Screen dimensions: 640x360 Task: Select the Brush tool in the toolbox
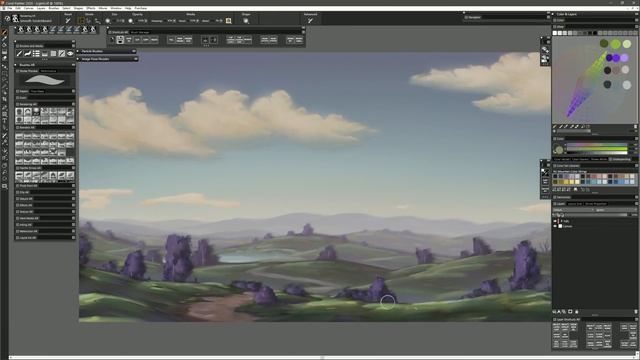(4, 32)
